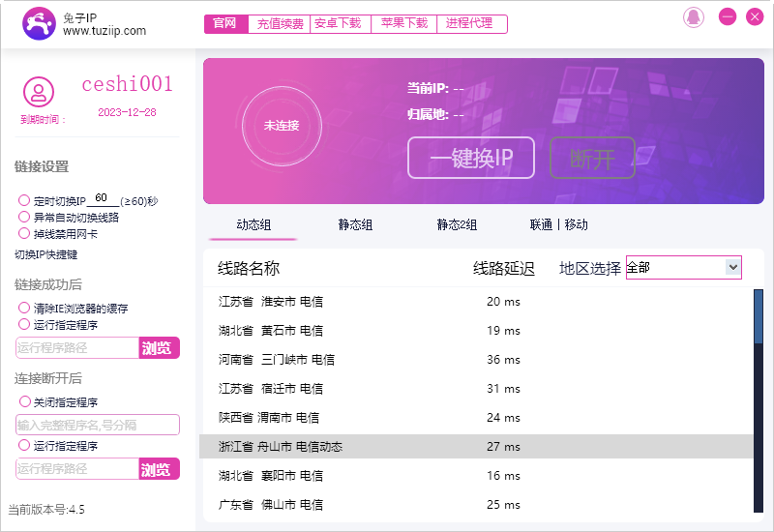
Task: Close the app with pink X button
Action: click(x=755, y=17)
